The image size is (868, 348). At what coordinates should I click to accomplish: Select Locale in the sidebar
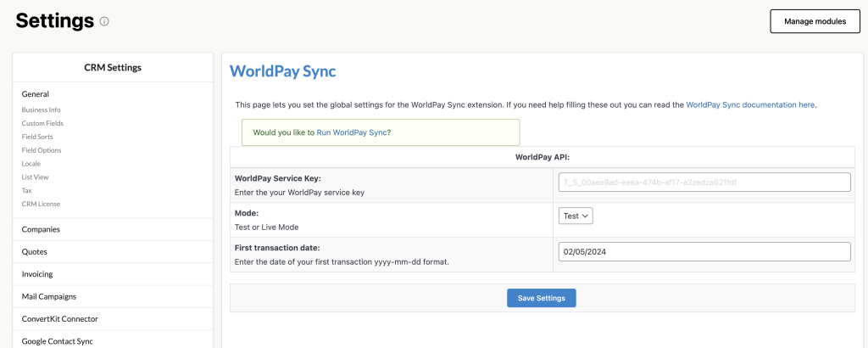click(x=31, y=164)
